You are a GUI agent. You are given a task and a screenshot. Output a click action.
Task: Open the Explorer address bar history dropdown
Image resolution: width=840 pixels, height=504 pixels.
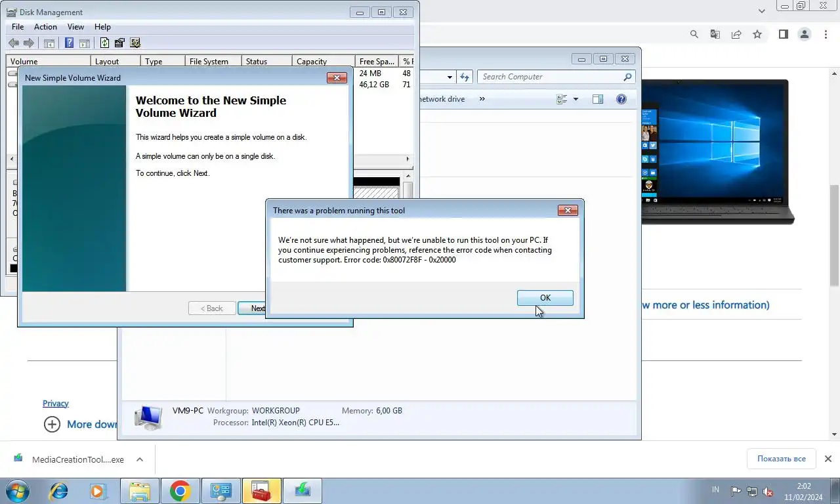[x=450, y=77]
